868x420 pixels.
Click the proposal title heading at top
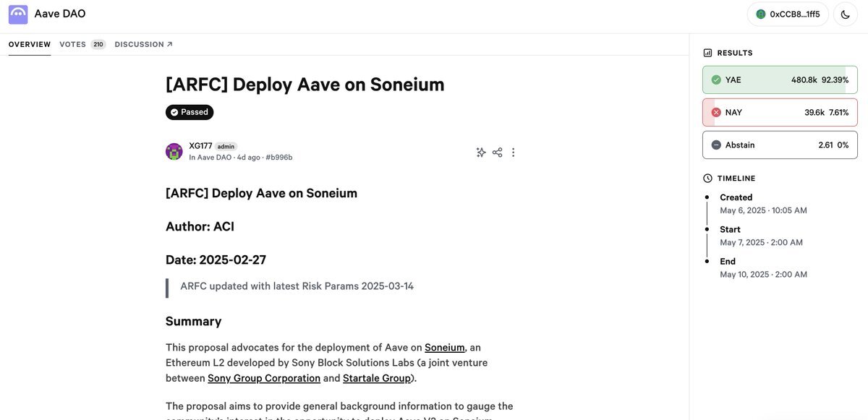pyautogui.click(x=305, y=85)
